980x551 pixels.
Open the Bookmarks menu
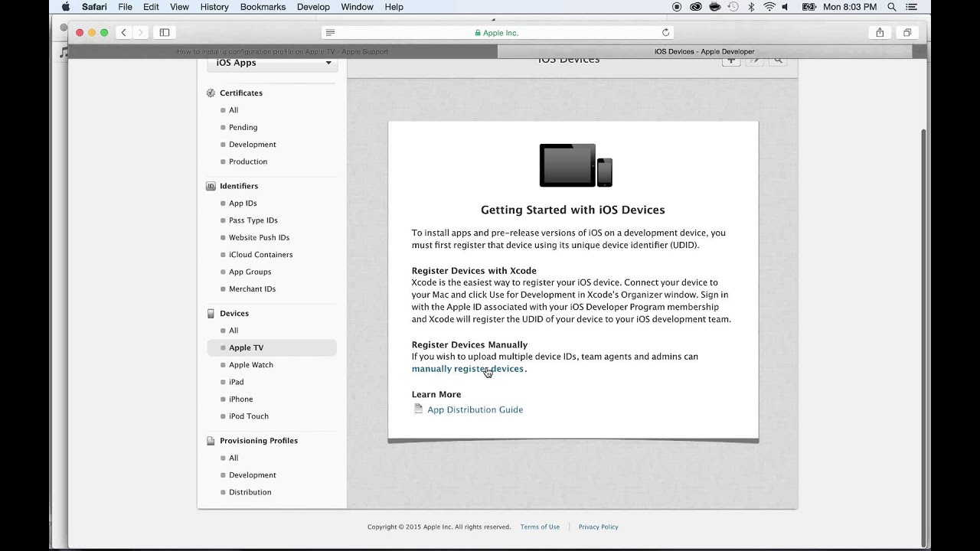pyautogui.click(x=263, y=7)
